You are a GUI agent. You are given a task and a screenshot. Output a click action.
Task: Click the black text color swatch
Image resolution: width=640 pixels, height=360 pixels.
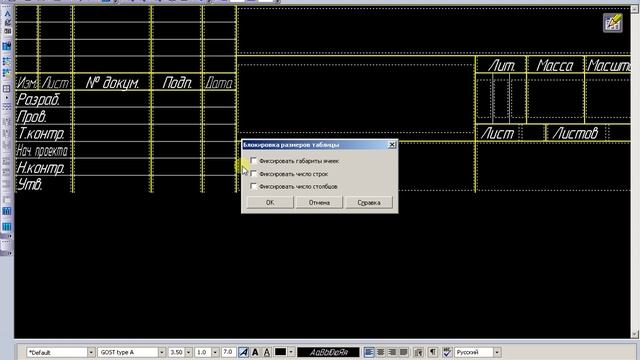[280, 352]
